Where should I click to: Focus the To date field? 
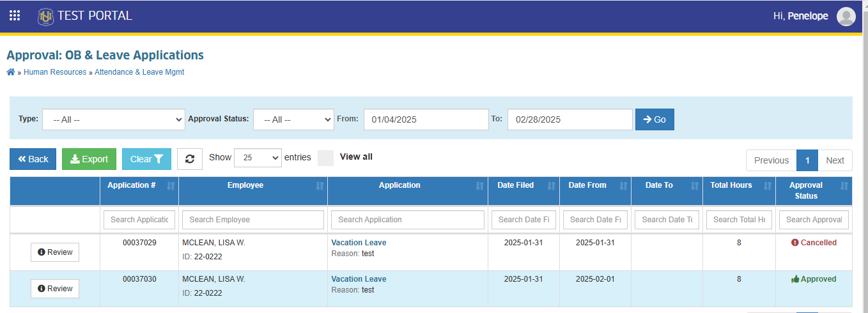tap(570, 119)
